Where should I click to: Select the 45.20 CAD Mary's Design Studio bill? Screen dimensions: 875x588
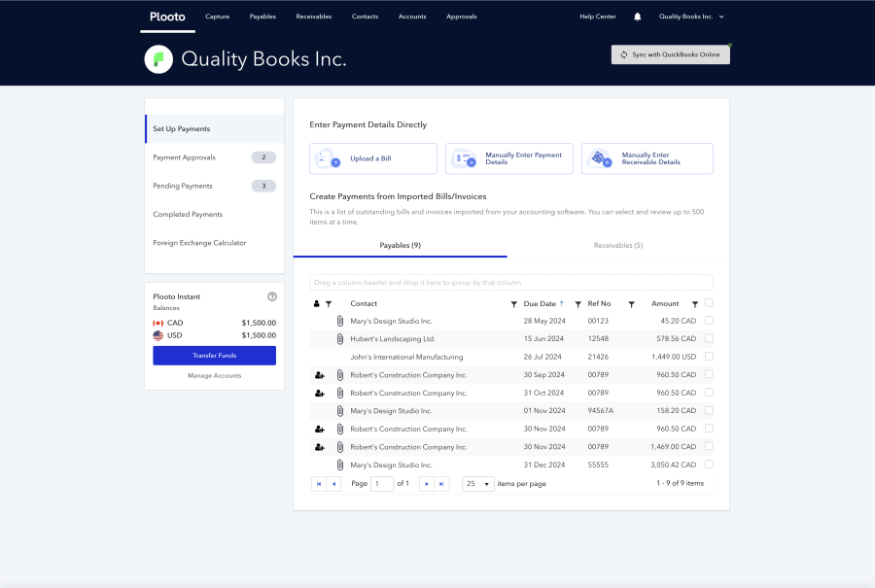[x=709, y=320]
